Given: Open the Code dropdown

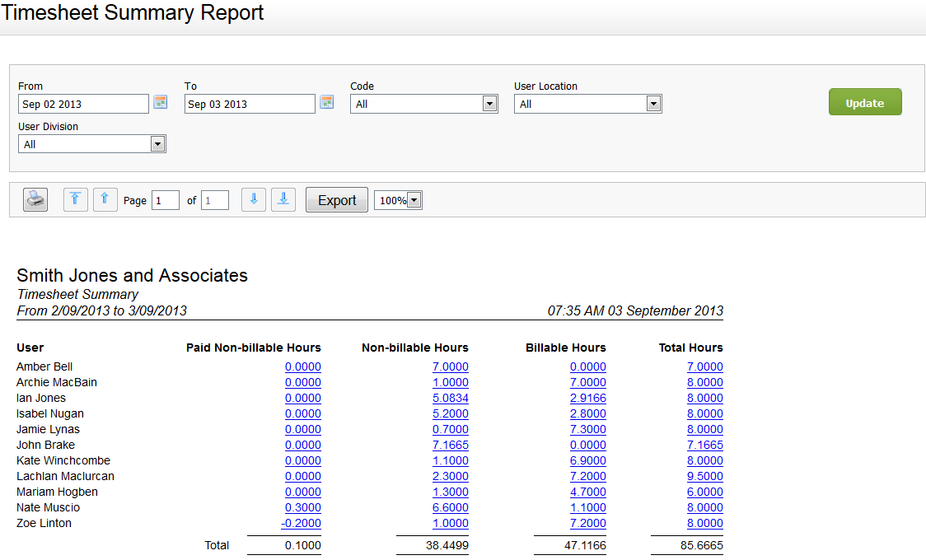Looking at the screenshot, I should coord(490,103).
